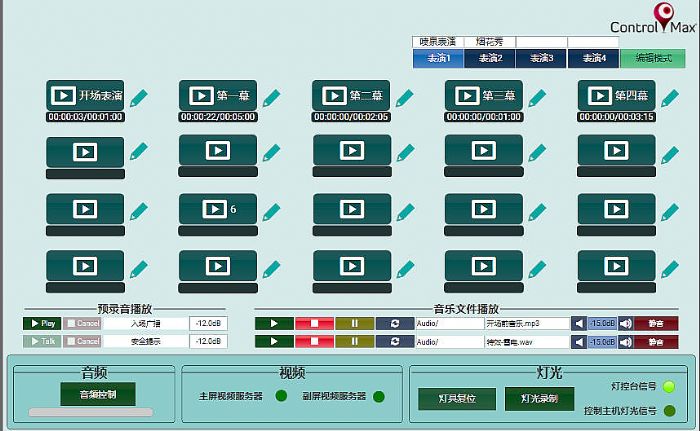The height and width of the screenshot is (431, 700).
Task: Click the 控制主机灯光信号 indicator light
Action: coord(670,410)
